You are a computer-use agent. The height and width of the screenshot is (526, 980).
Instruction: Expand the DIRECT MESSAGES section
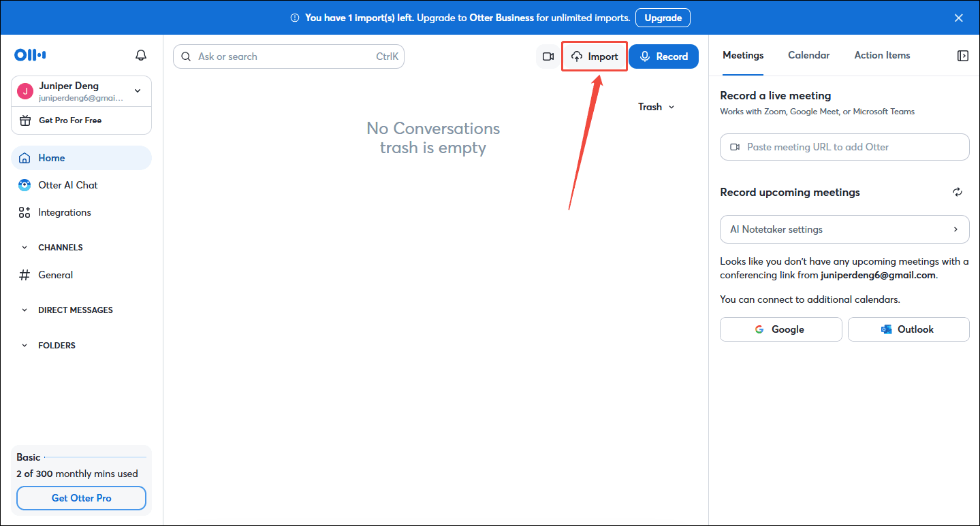25,310
